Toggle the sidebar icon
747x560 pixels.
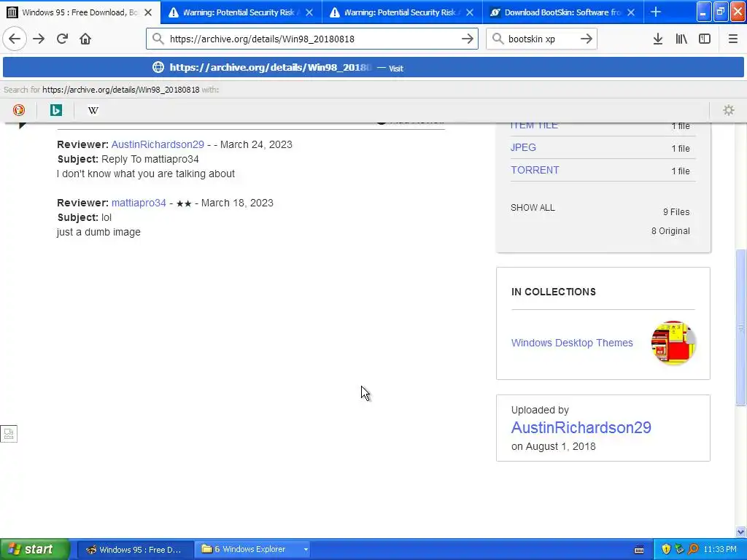[x=705, y=39]
